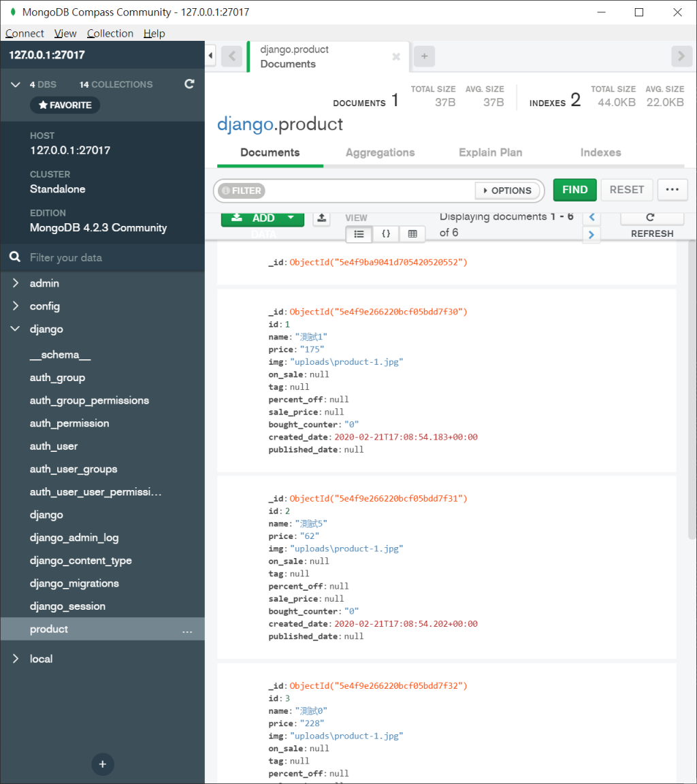Expand query OPTIONS
Screen dimensions: 697x784
click(507, 191)
